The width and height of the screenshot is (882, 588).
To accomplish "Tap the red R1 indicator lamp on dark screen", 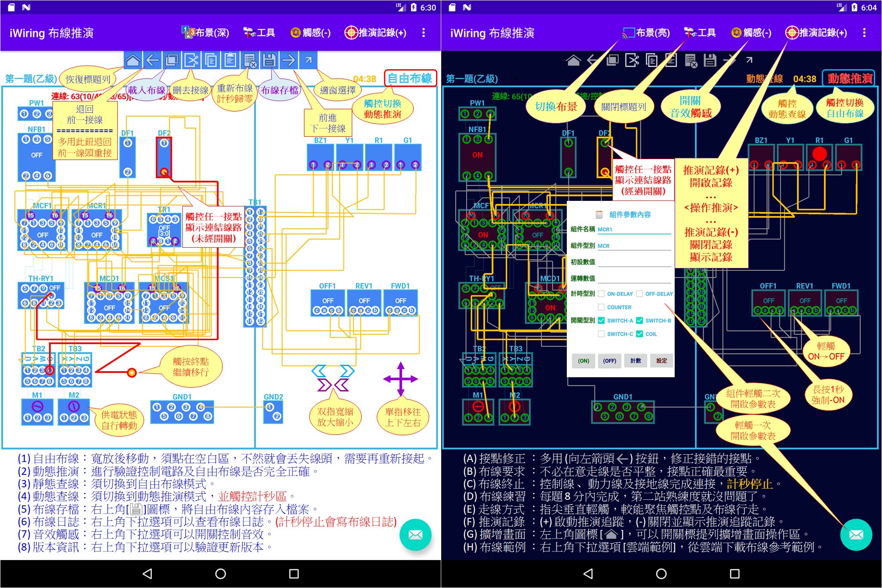I will (x=820, y=154).
